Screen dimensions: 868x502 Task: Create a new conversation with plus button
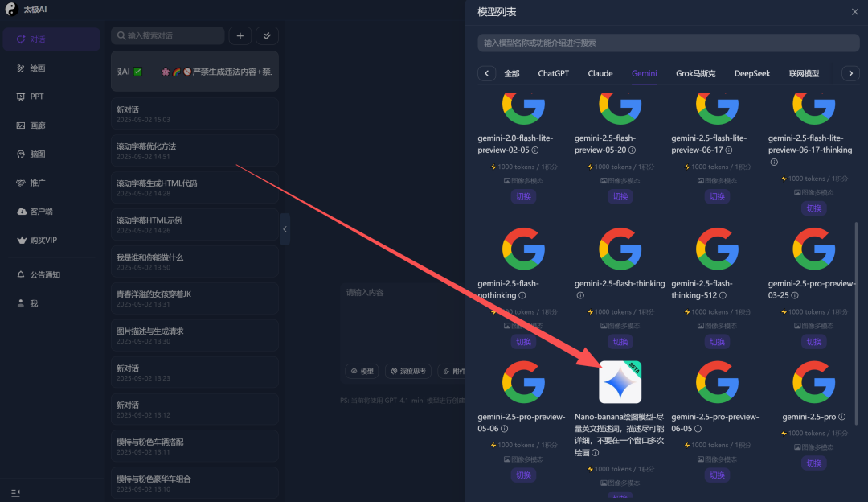coord(240,36)
